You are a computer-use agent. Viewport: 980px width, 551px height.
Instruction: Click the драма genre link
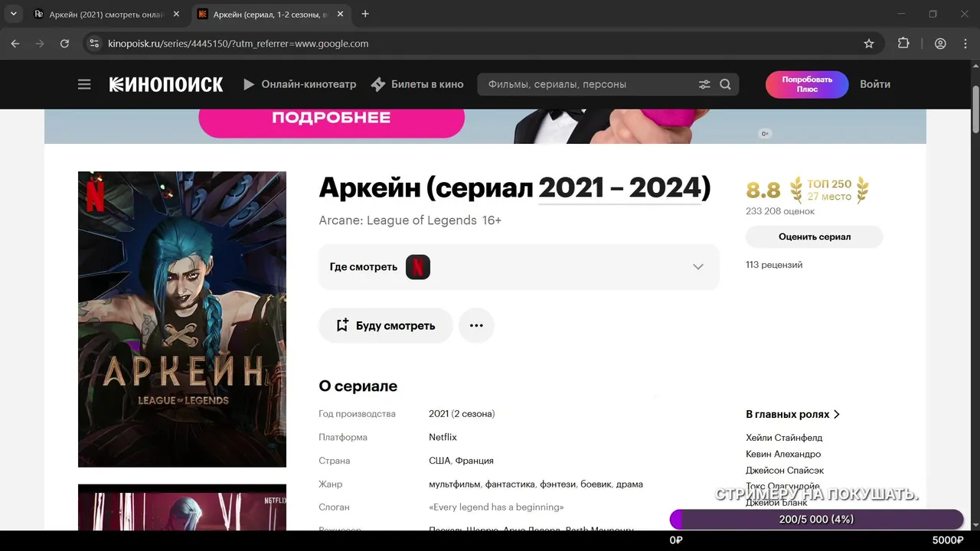pyautogui.click(x=629, y=484)
